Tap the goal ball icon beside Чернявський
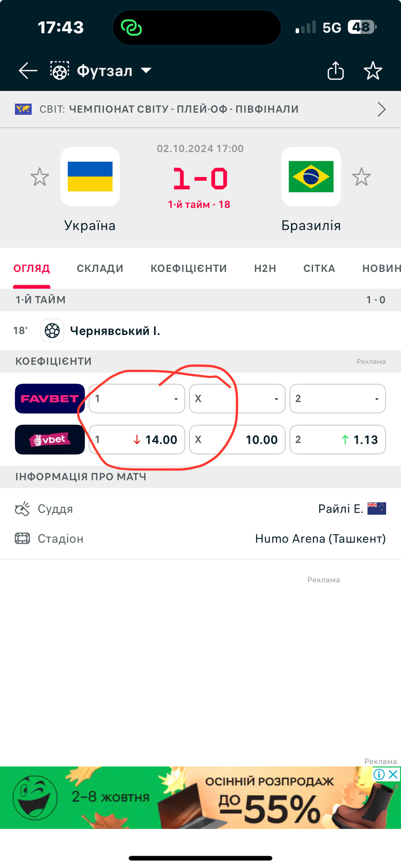 coord(52,331)
